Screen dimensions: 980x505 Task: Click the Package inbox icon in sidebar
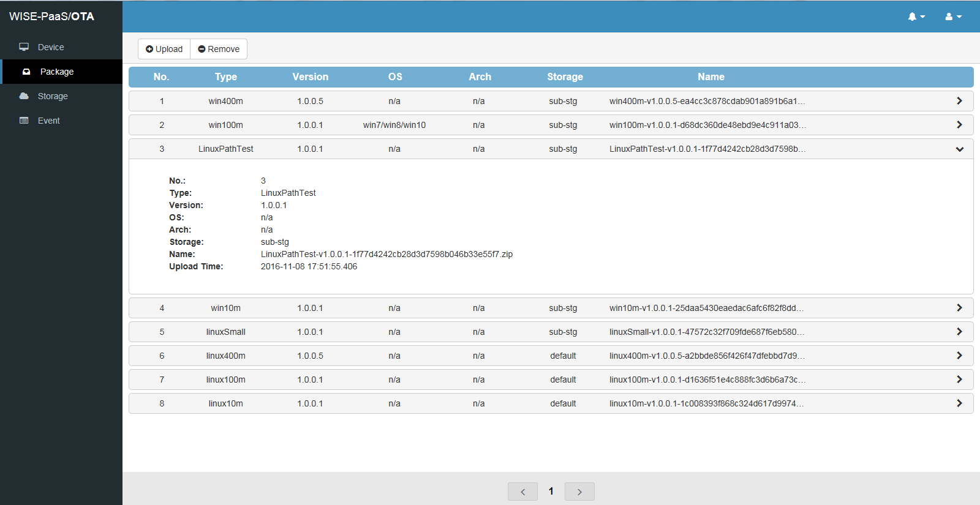click(26, 72)
